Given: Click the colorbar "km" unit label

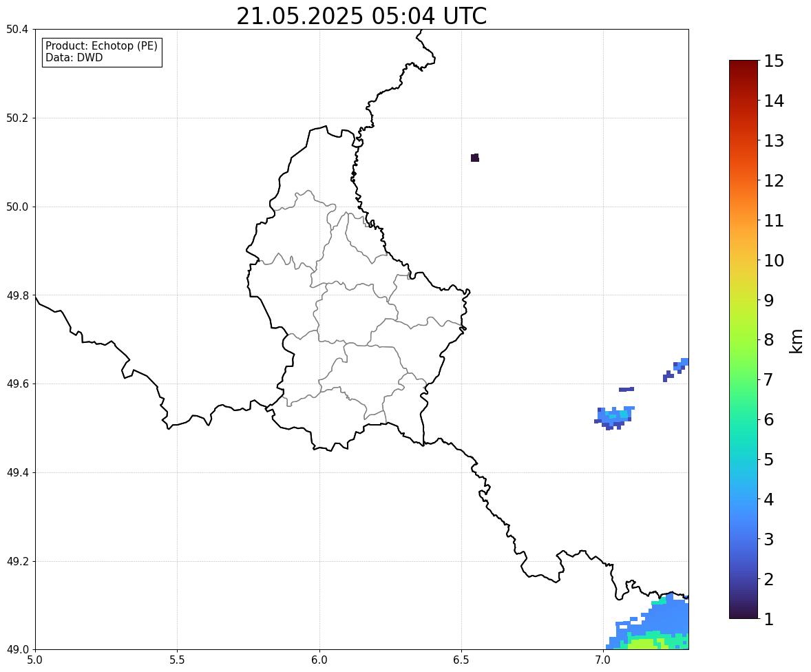Looking at the screenshot, I should pos(797,341).
